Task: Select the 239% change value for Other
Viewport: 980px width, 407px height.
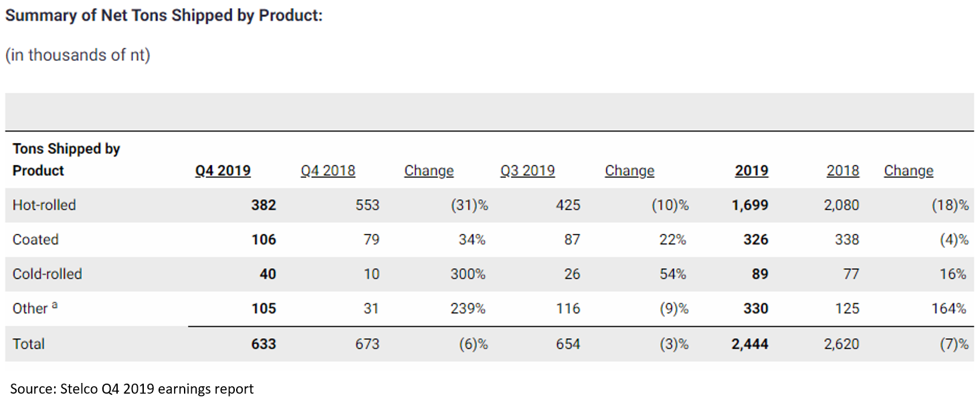Action: tap(468, 309)
